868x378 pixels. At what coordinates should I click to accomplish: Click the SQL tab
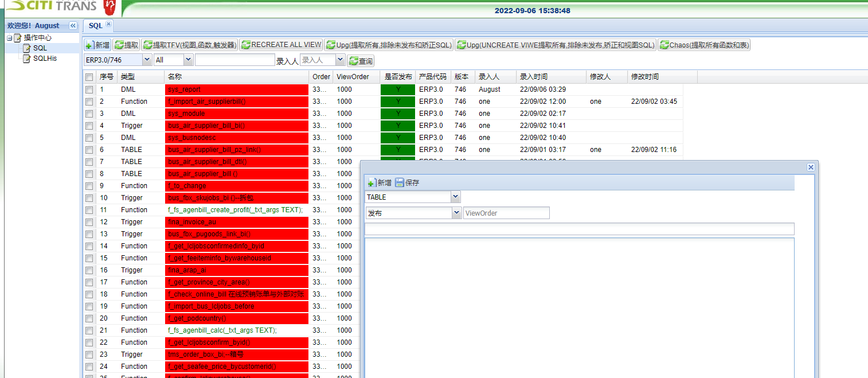(x=95, y=26)
